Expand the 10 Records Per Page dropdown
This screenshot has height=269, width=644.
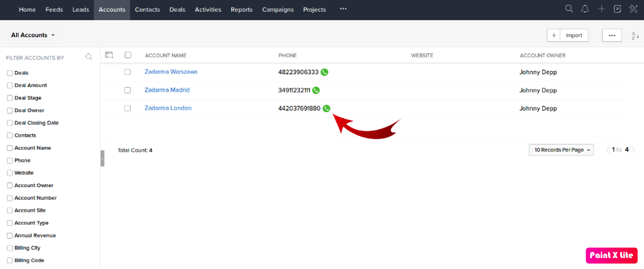point(562,150)
